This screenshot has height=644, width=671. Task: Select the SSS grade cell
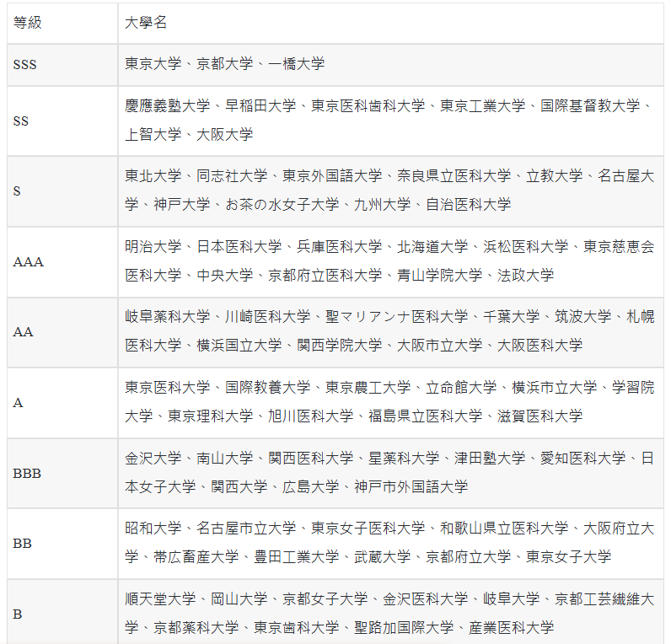coord(62,65)
